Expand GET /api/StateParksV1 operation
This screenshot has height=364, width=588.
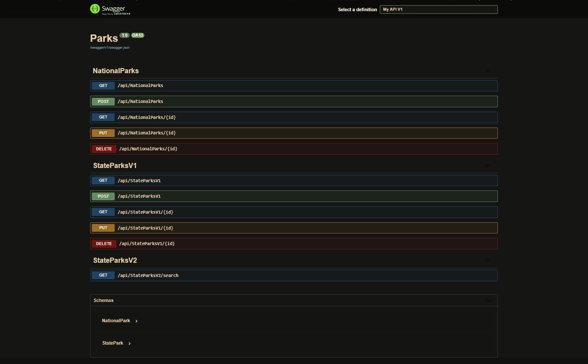point(294,180)
